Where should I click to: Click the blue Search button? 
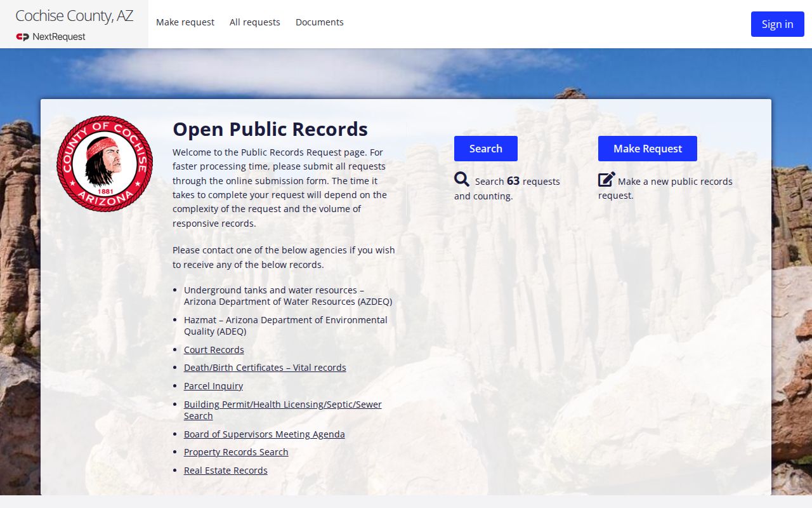(x=486, y=149)
